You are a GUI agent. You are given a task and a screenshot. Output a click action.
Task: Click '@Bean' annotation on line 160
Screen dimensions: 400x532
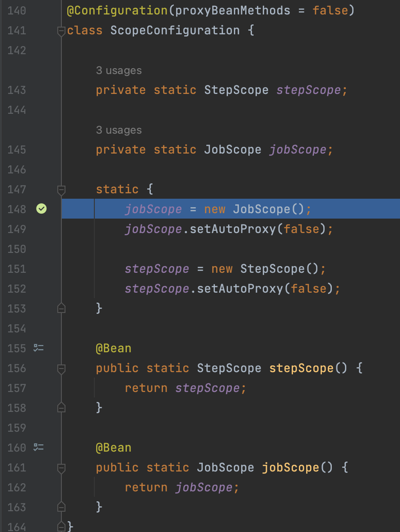click(114, 448)
